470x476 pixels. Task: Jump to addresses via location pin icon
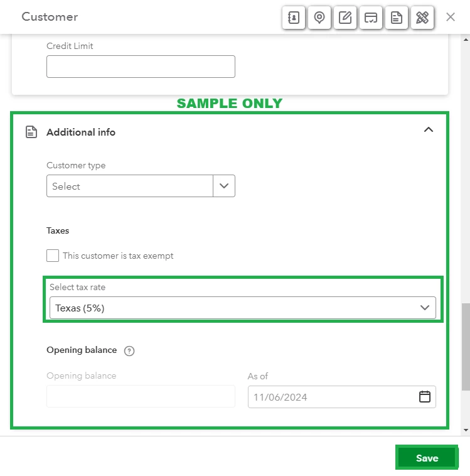pos(319,18)
